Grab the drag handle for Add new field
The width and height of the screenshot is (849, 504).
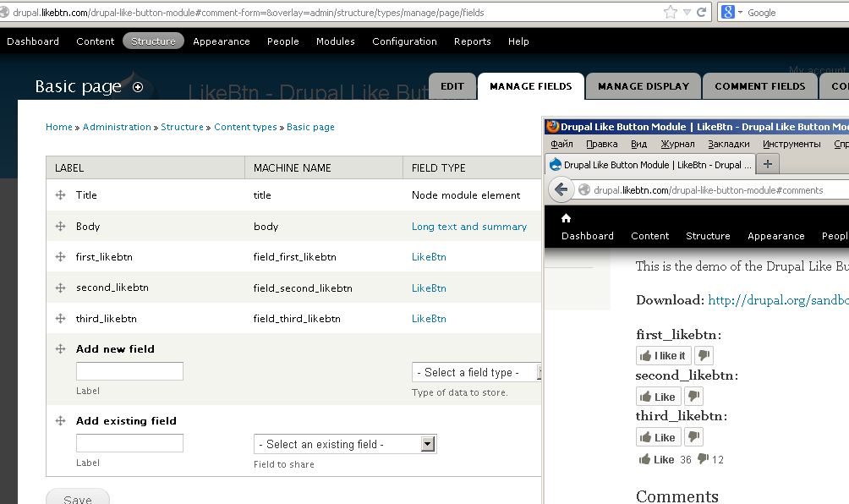61,349
